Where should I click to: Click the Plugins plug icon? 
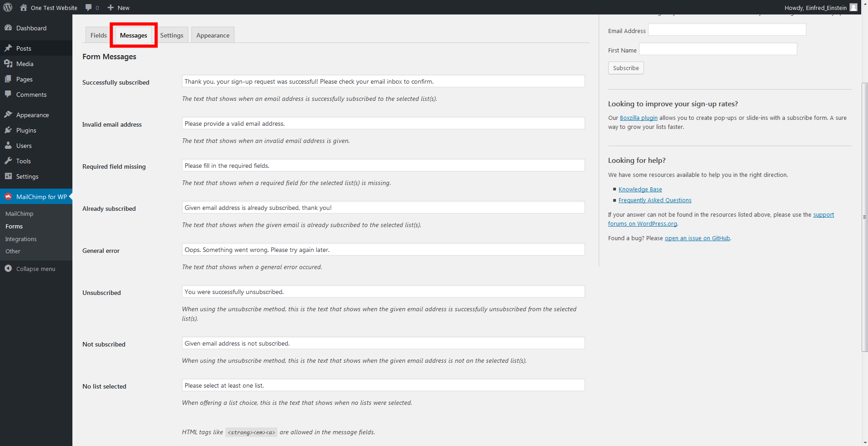8,130
